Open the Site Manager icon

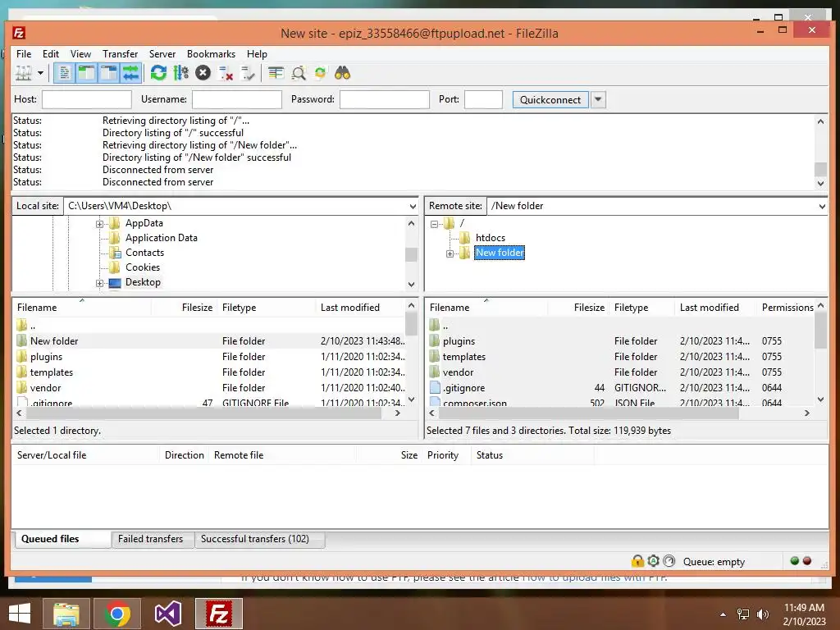pos(24,73)
